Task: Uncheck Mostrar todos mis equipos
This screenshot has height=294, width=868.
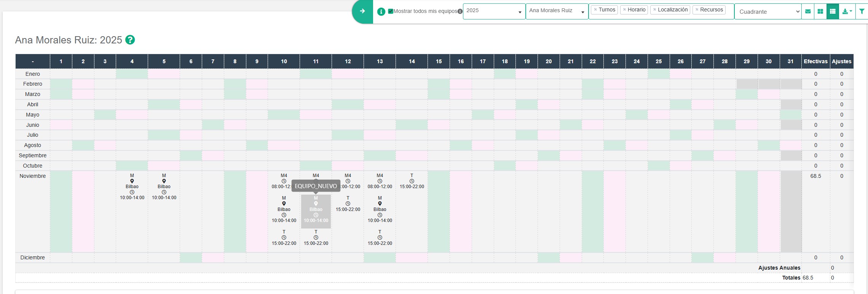Action: pos(391,11)
